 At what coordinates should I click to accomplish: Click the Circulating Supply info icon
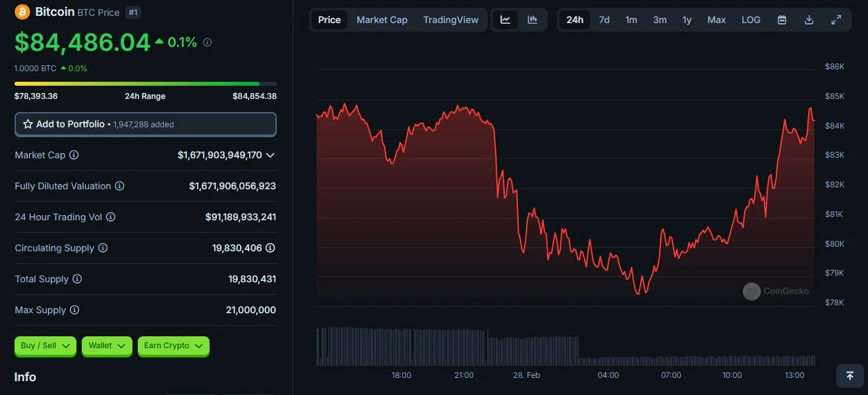coord(103,248)
